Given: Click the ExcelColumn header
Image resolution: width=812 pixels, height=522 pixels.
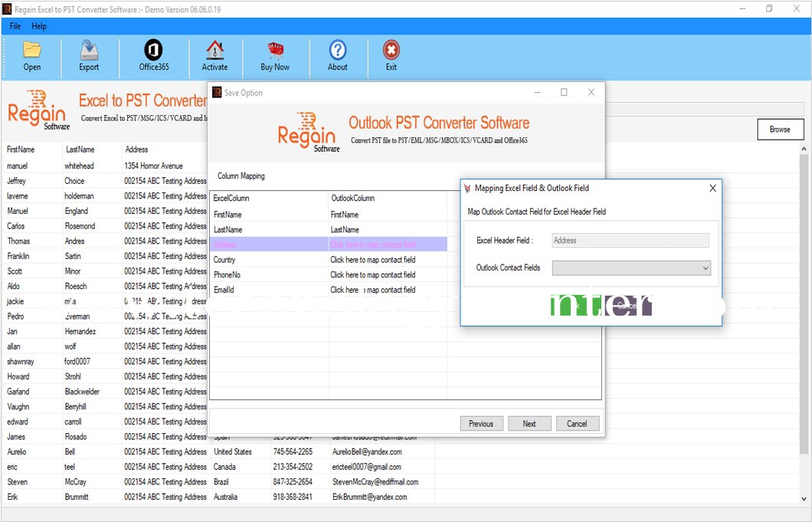Looking at the screenshot, I should coord(231,198).
